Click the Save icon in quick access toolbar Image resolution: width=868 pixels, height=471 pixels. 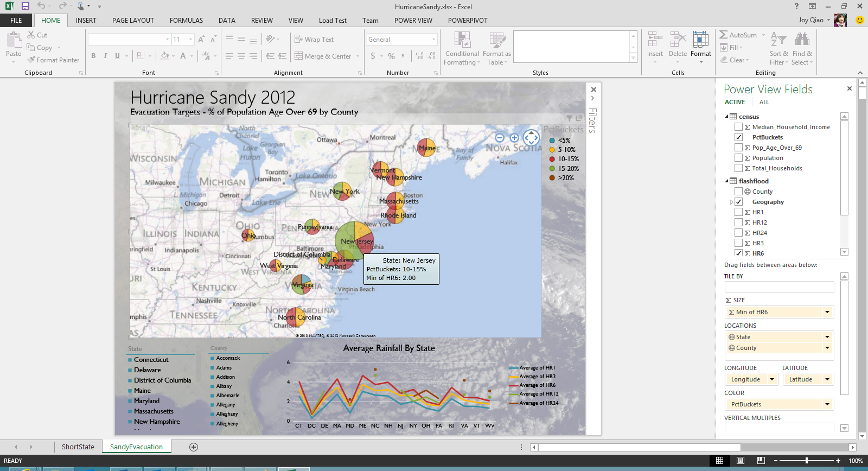(25, 6)
